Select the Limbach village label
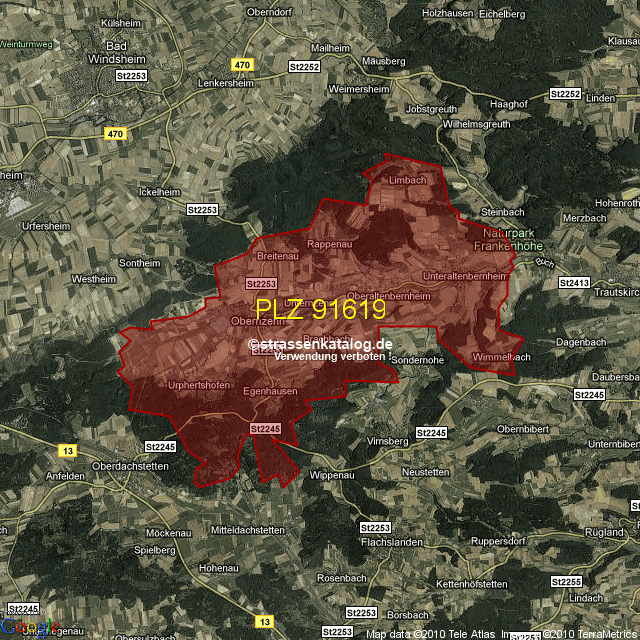Screen dimensions: 640x640 click(x=407, y=180)
